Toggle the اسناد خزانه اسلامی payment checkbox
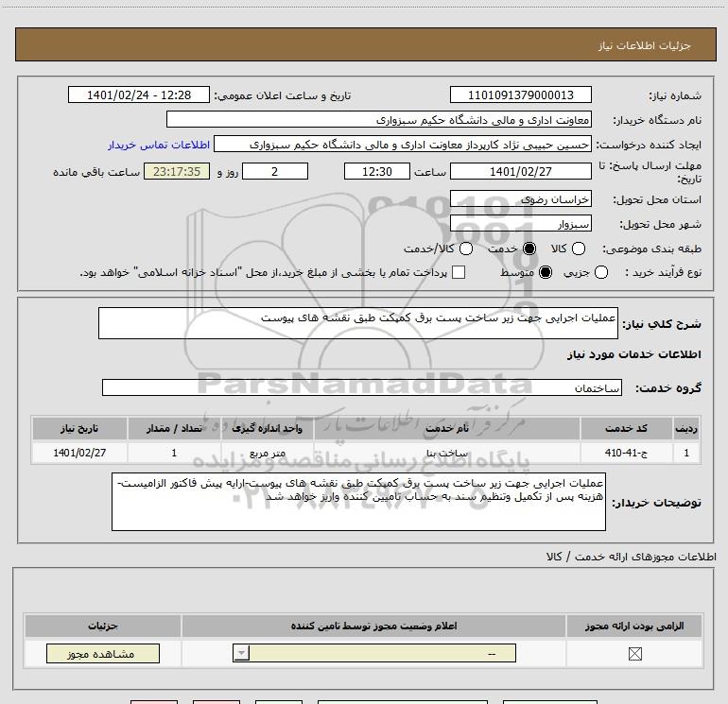The height and width of the screenshot is (704, 728). 459,272
